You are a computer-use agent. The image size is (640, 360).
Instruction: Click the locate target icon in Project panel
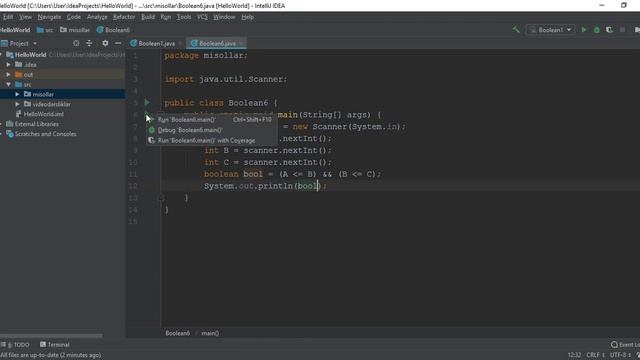pos(76,43)
